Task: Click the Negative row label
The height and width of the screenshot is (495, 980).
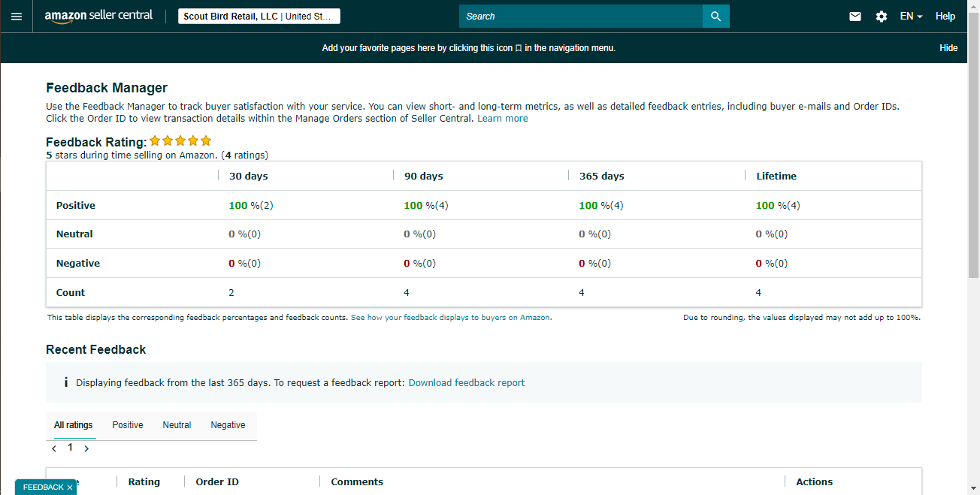Action: pyautogui.click(x=78, y=263)
